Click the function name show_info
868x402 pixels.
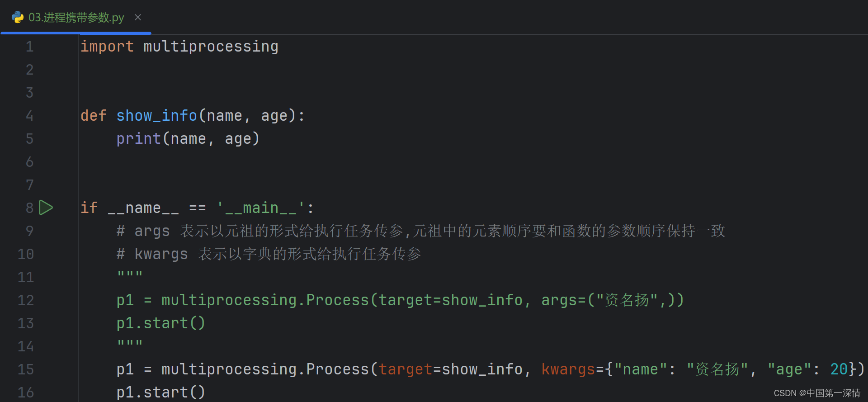click(156, 115)
